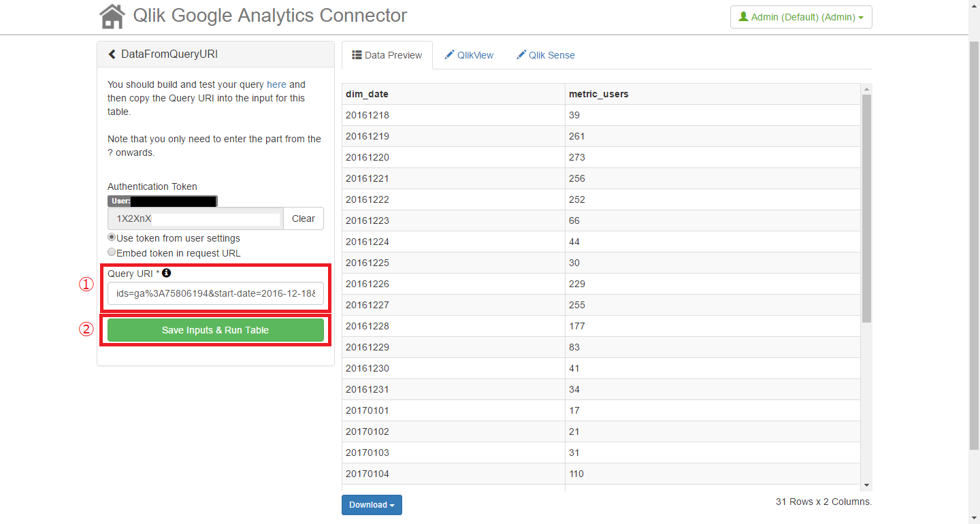The image size is (980, 524).
Task: Click into the Query URI input field
Action: 215,293
